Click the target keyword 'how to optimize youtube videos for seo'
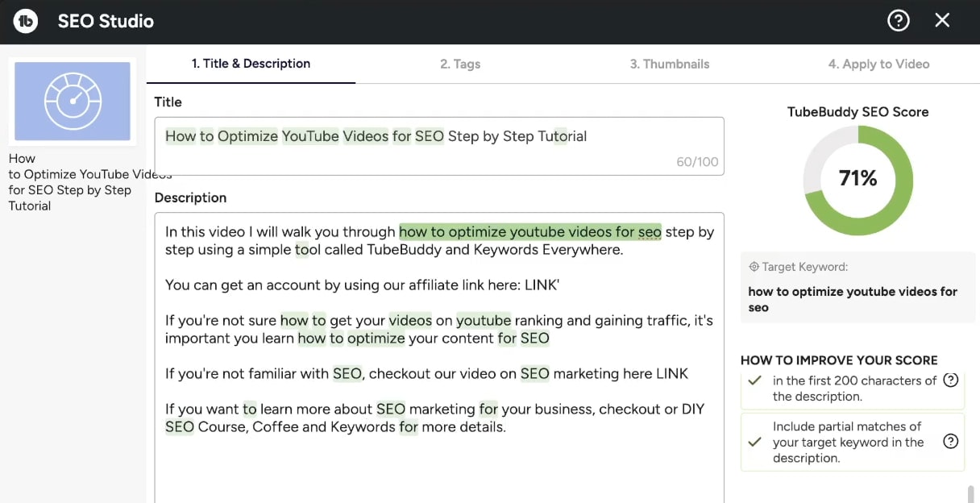Viewport: 980px width, 503px height. coord(853,299)
